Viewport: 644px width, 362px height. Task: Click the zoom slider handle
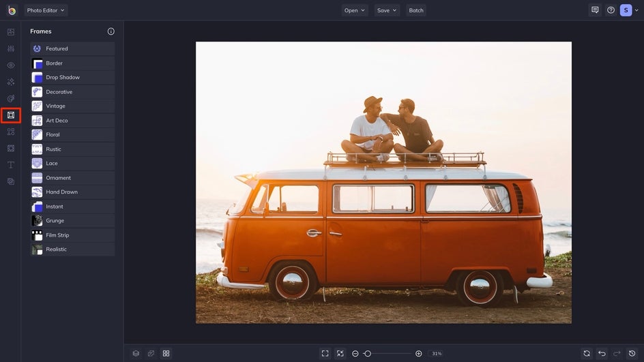click(368, 353)
